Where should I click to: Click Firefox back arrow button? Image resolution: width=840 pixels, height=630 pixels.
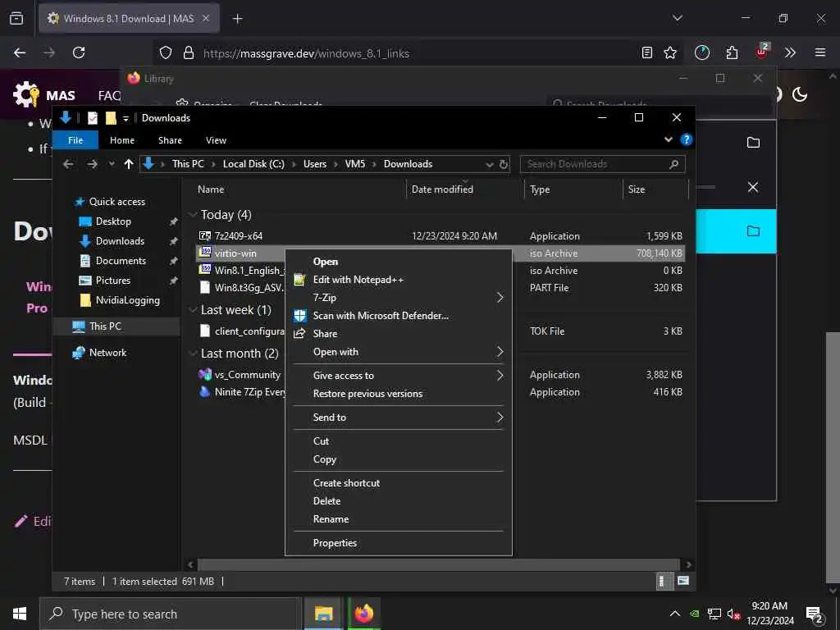coord(20,52)
